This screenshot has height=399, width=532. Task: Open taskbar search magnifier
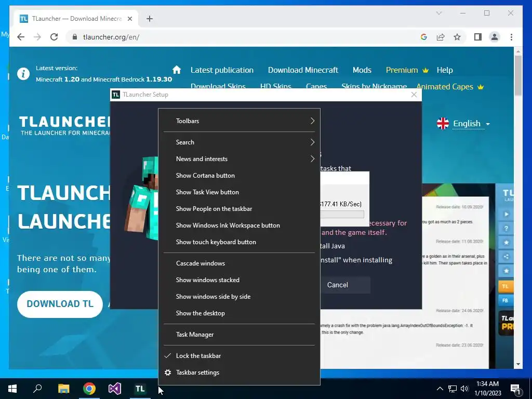[x=37, y=389]
